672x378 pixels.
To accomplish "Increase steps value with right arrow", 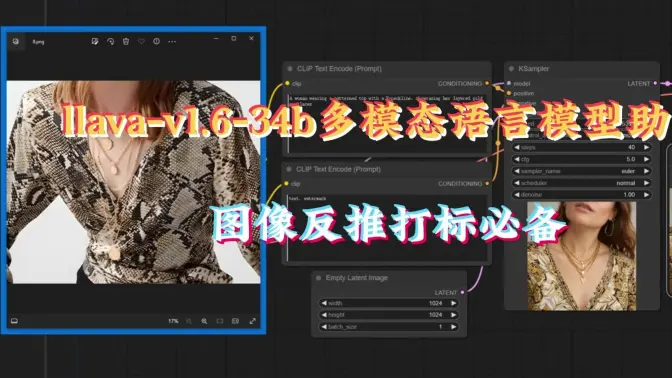I will point(646,147).
